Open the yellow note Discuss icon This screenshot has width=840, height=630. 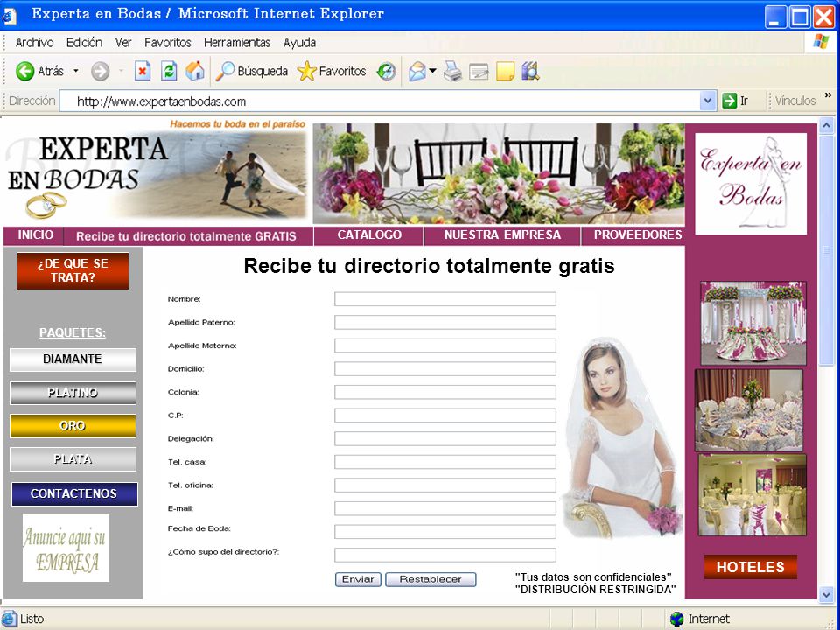pyautogui.click(x=505, y=71)
